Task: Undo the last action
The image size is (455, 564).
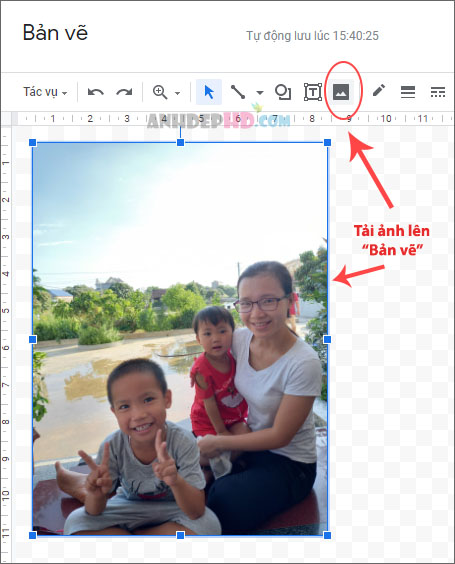Action: point(96,92)
